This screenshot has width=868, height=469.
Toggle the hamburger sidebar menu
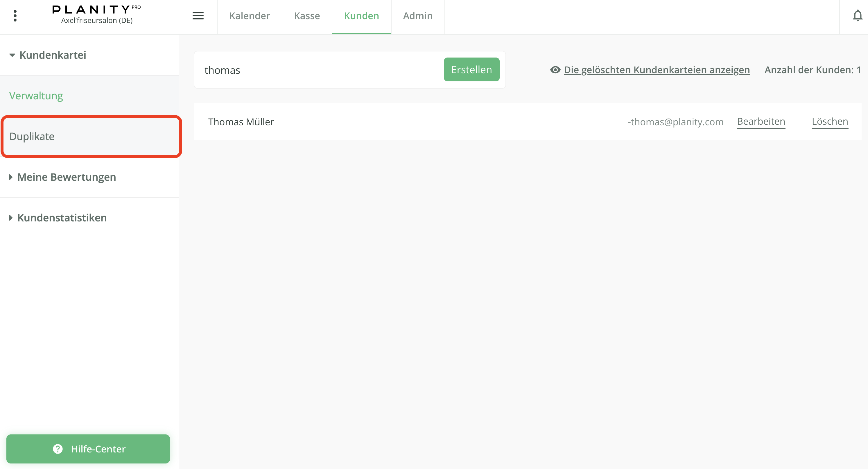pyautogui.click(x=198, y=16)
